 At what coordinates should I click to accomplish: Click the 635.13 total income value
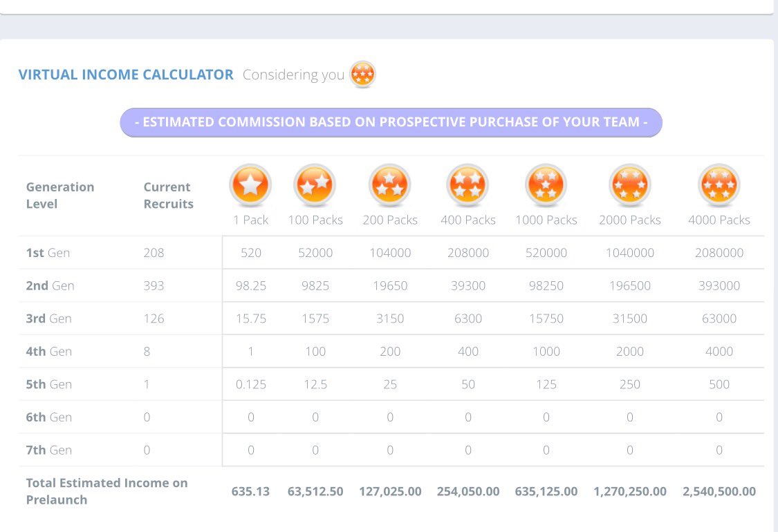coord(250,491)
